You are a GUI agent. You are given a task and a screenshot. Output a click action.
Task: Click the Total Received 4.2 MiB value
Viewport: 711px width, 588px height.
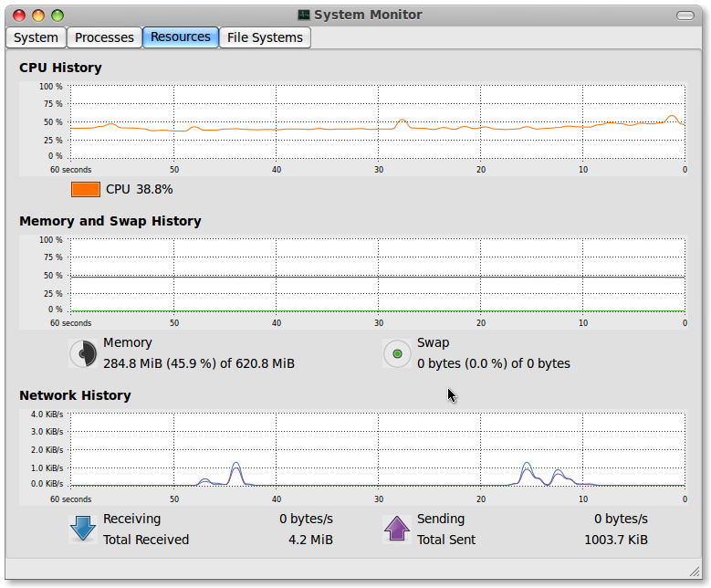tap(310, 540)
